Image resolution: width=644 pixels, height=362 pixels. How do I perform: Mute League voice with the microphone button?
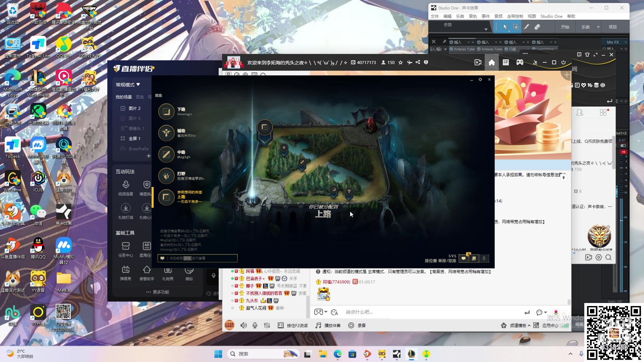coord(484,258)
